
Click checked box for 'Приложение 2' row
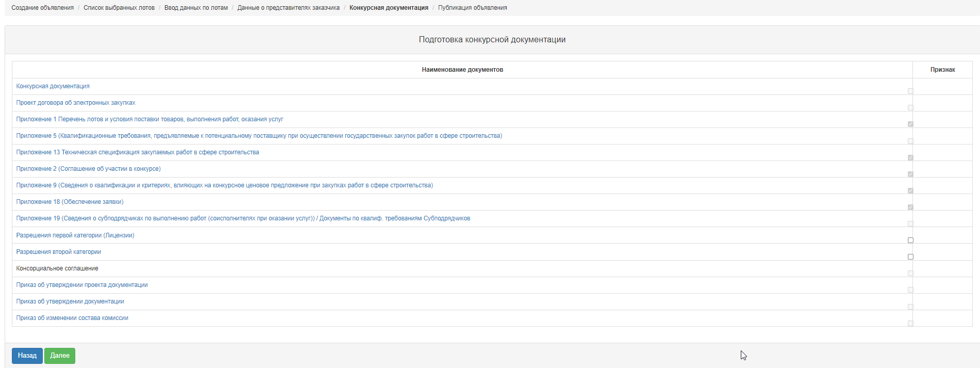click(910, 174)
